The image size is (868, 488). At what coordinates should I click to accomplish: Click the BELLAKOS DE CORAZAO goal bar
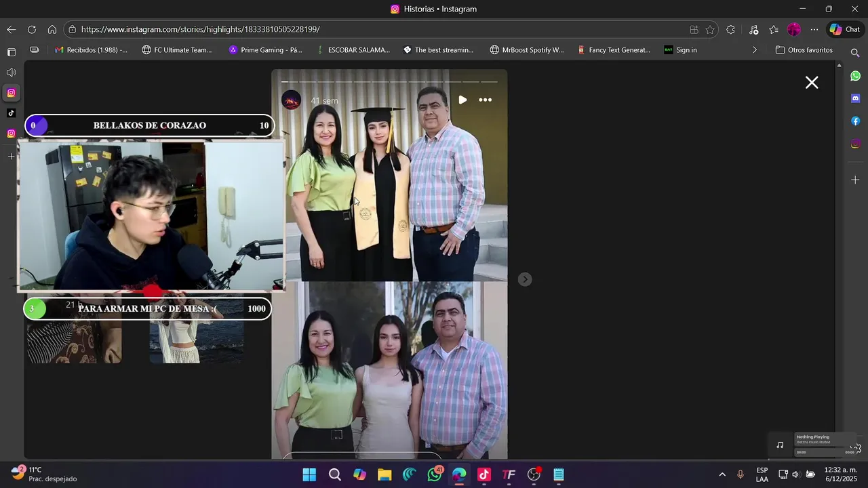(x=149, y=125)
